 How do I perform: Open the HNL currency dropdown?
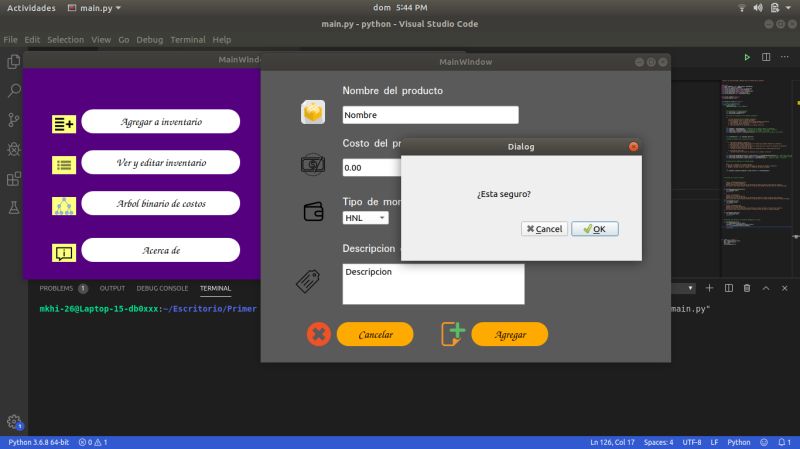click(x=365, y=218)
